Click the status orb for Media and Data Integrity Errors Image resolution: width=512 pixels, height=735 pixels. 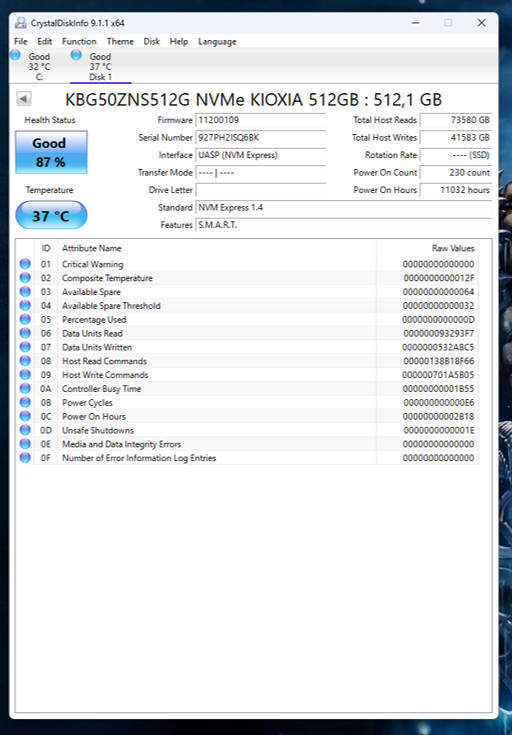[25, 444]
